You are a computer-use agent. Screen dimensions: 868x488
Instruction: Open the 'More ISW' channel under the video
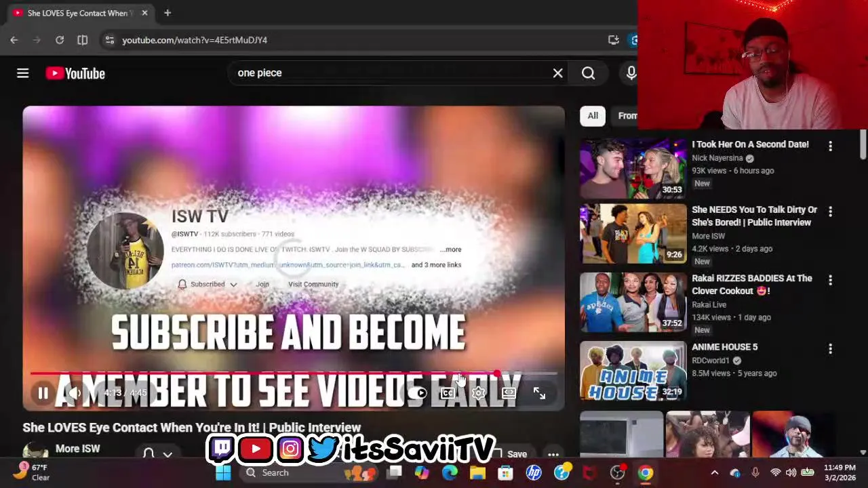(77, 449)
